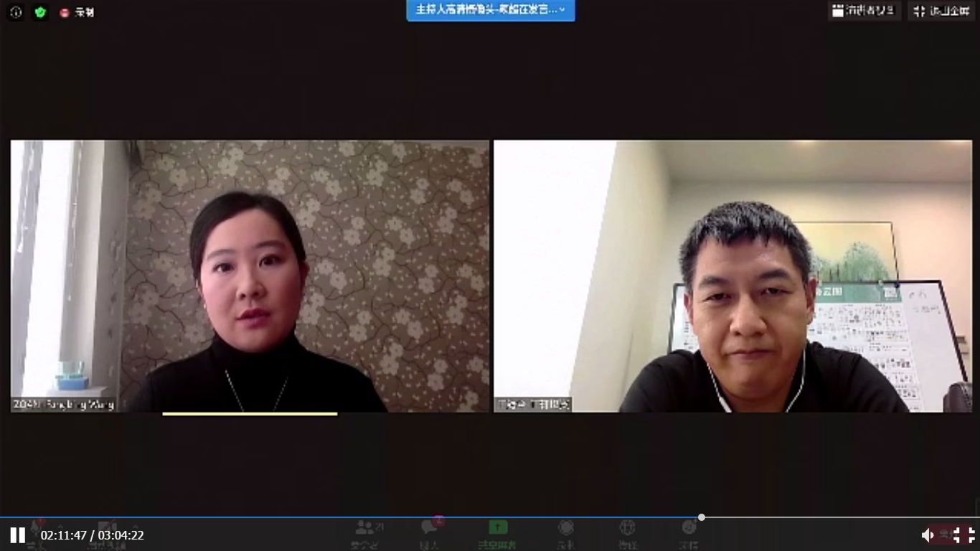
Task: Mute the player volume speaker icon
Action: tap(928, 535)
